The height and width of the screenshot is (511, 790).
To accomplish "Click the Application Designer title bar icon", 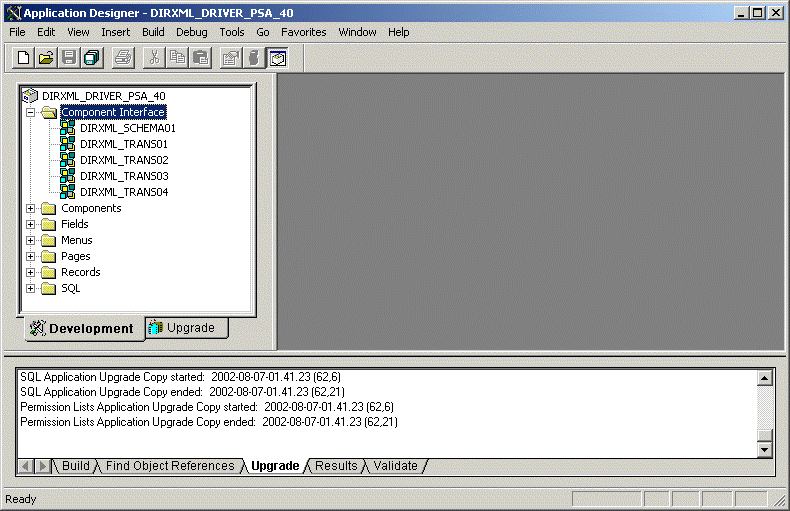I will pos(14,13).
